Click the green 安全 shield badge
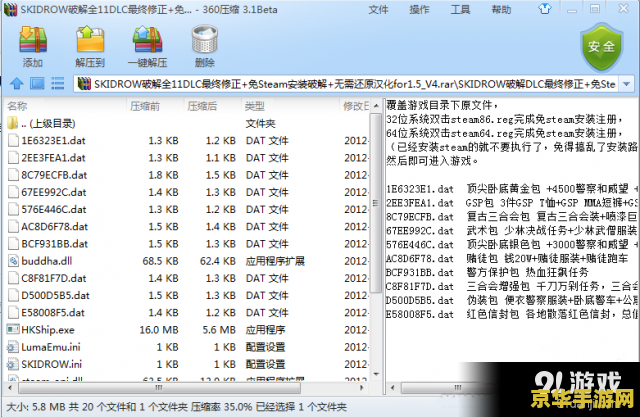Screen dimensions: 640x417 (601, 47)
